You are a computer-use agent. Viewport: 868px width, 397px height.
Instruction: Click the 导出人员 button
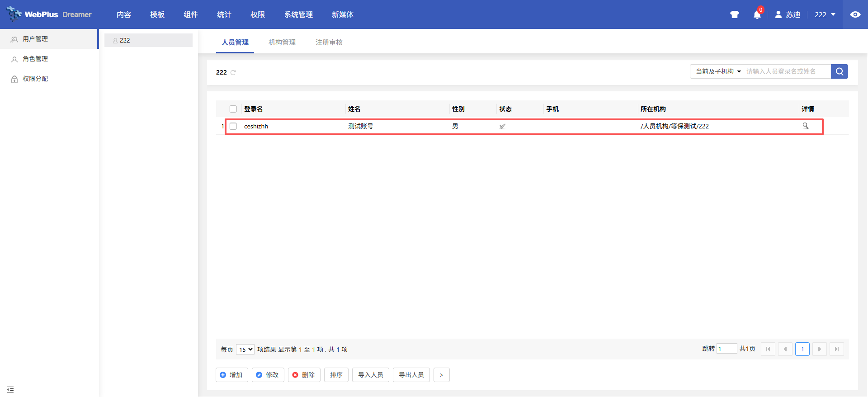point(411,375)
